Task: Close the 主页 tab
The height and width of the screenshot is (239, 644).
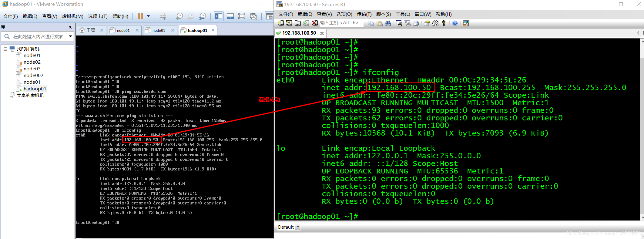Action: pyautogui.click(x=102, y=30)
